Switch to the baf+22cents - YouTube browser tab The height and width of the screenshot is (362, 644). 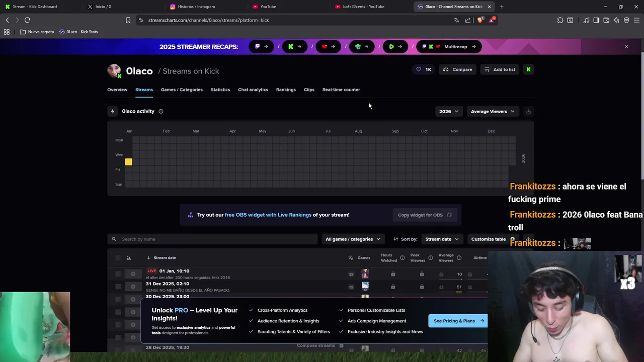(x=371, y=7)
